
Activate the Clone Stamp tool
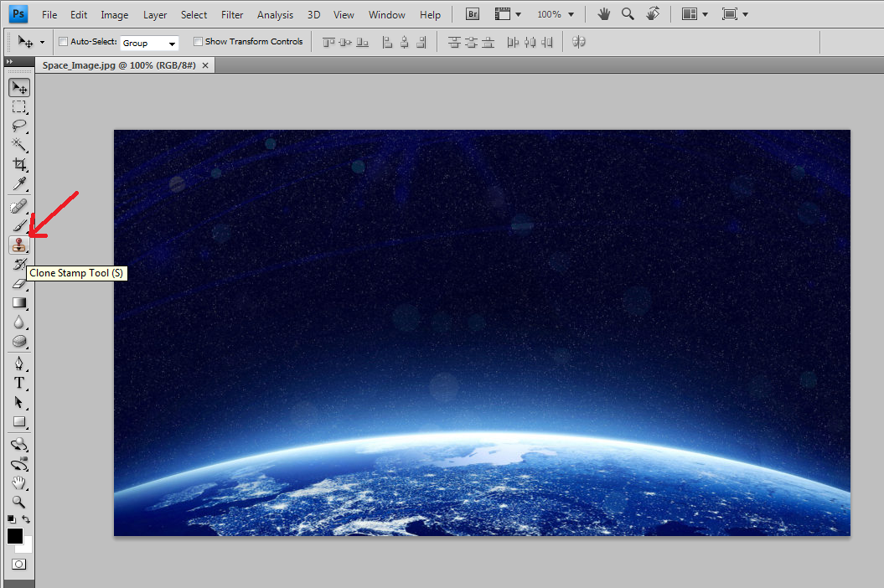pos(19,245)
